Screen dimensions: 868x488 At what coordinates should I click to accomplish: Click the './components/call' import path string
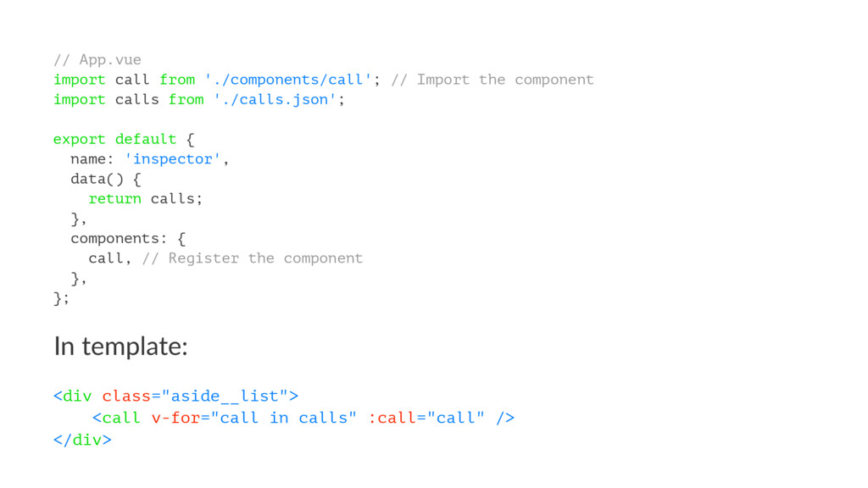coord(288,80)
